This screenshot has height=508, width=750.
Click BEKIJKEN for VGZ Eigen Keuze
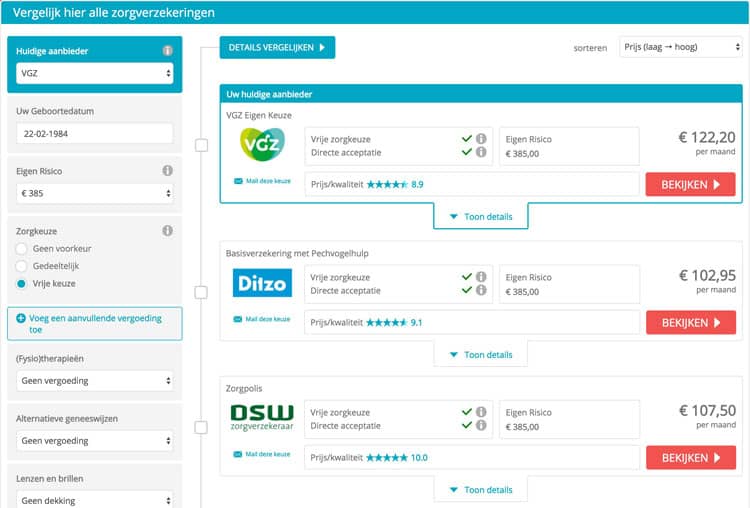(x=690, y=185)
